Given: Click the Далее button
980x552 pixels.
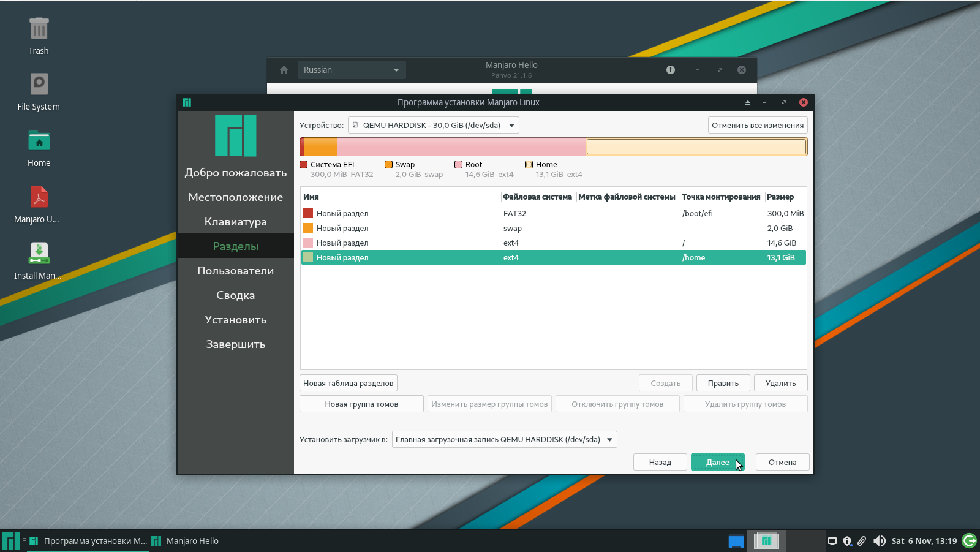Looking at the screenshot, I should click(717, 462).
